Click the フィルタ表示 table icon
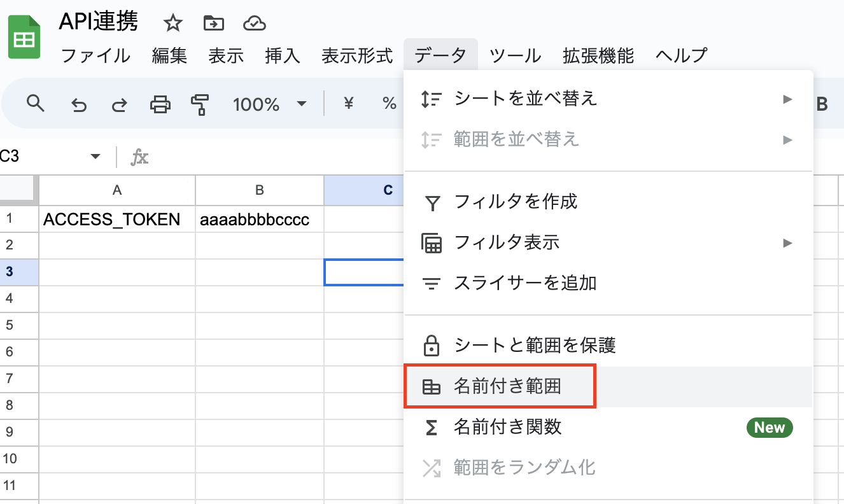 pyautogui.click(x=432, y=243)
